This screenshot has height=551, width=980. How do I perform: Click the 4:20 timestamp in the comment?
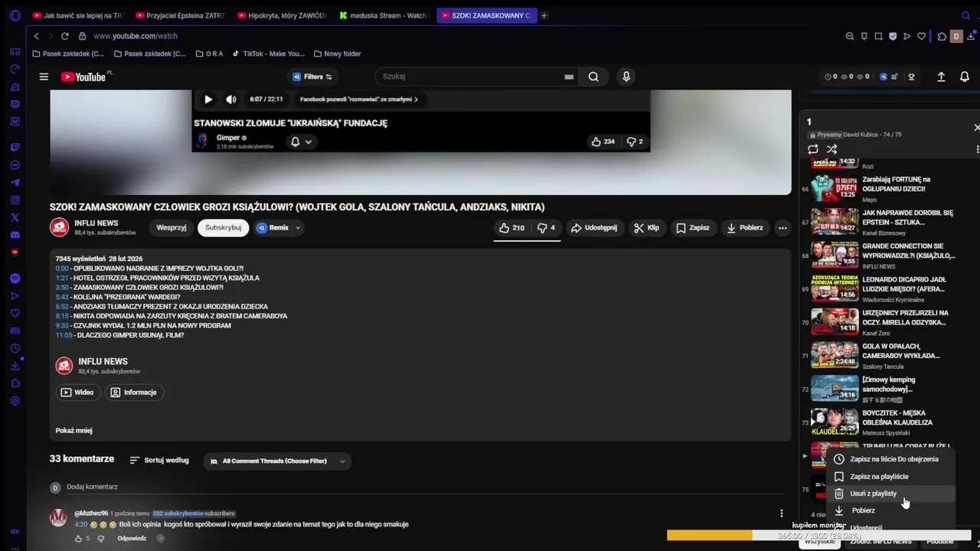pyautogui.click(x=80, y=524)
